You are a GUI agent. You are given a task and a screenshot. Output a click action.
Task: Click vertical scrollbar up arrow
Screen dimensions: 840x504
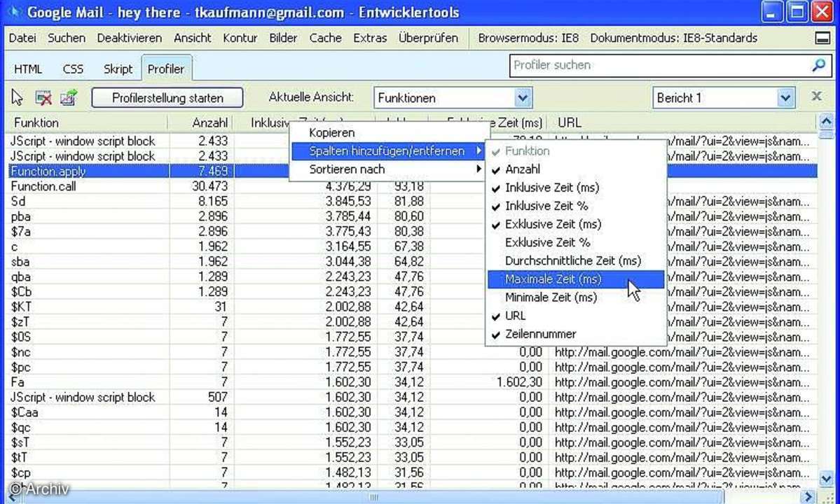point(826,122)
